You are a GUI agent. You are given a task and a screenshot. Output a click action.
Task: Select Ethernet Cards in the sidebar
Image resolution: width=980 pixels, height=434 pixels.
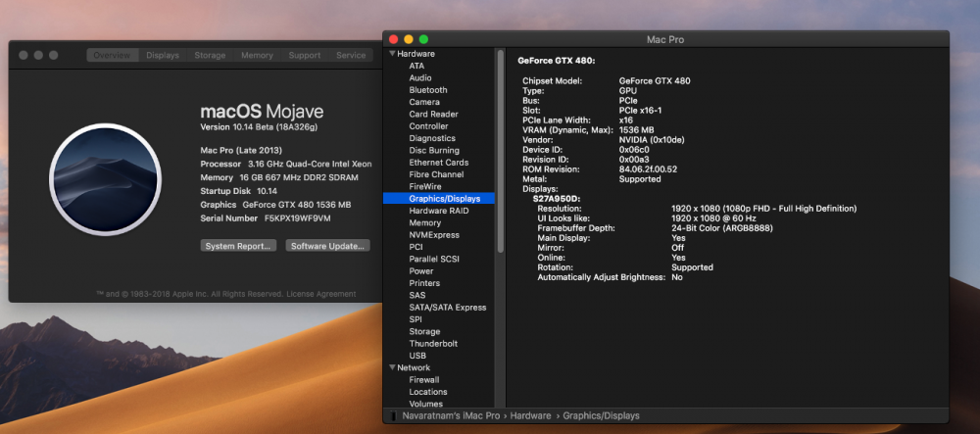click(x=439, y=163)
